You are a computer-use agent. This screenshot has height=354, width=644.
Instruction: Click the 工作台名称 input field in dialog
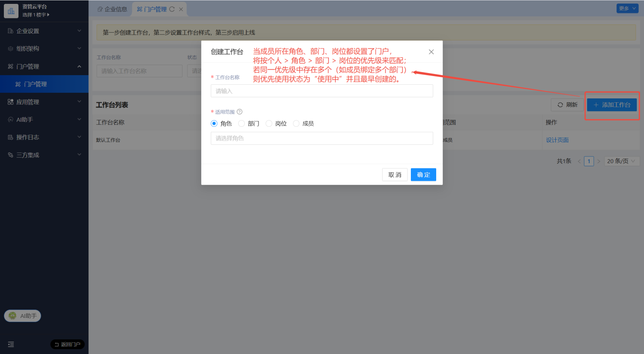(x=322, y=91)
